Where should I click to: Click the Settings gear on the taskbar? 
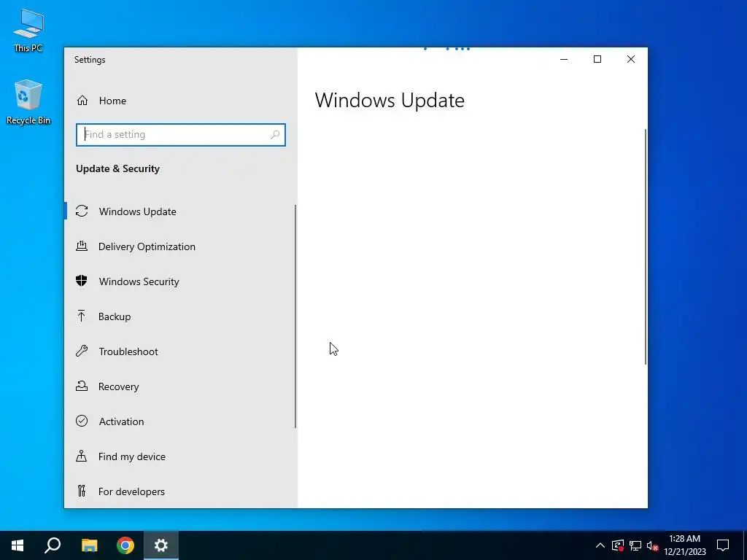[161, 545]
